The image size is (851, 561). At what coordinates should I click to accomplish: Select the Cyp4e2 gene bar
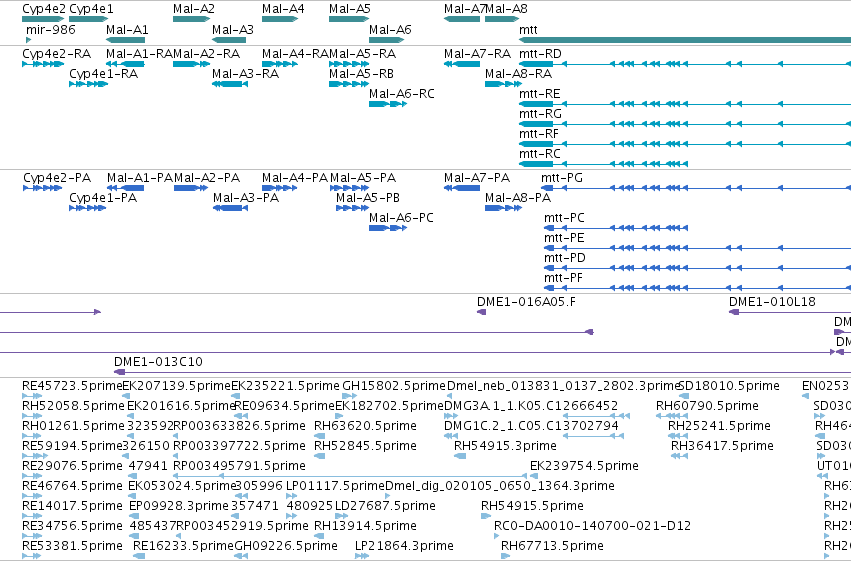pos(43,19)
